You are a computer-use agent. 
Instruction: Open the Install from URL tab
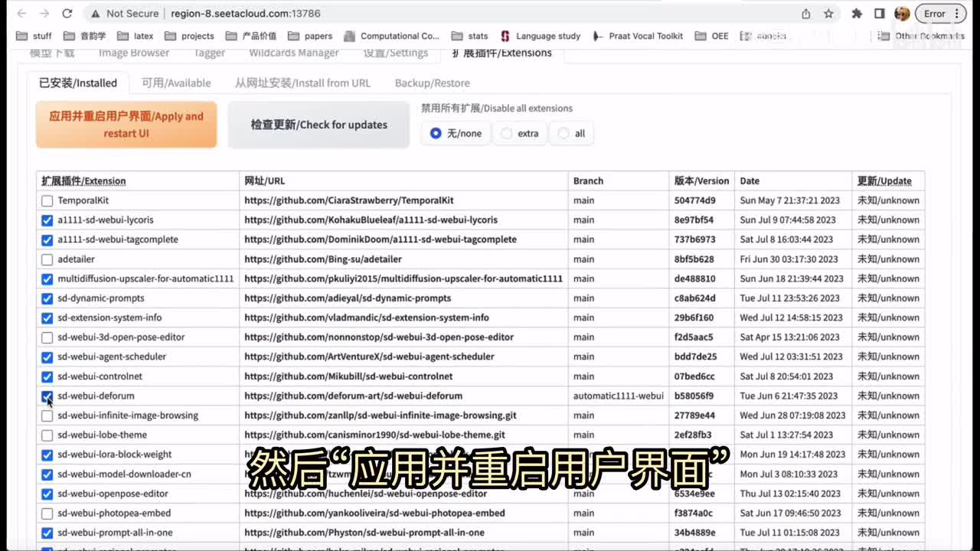pyautogui.click(x=302, y=83)
